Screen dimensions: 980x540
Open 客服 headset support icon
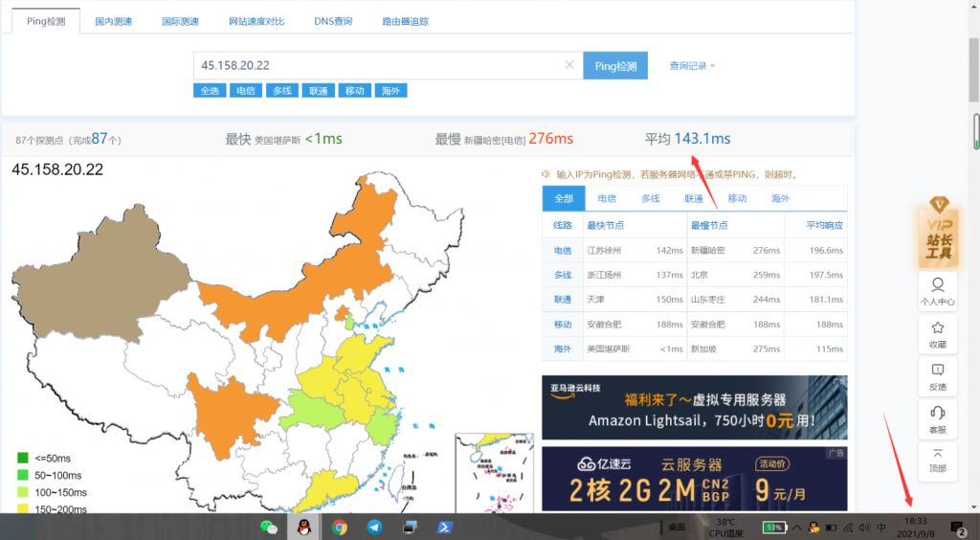938,419
